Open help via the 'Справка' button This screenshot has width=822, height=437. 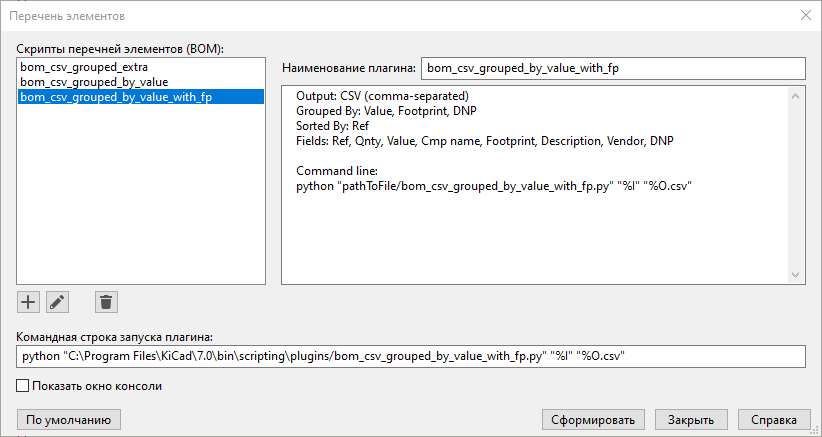click(x=774, y=419)
